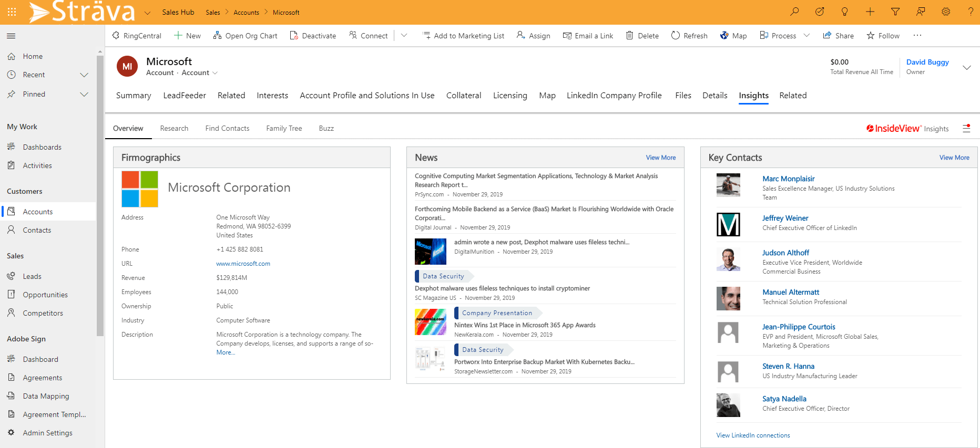980x448 pixels.
Task: Click the Data Security tag above Dexphot
Action: tap(443, 276)
